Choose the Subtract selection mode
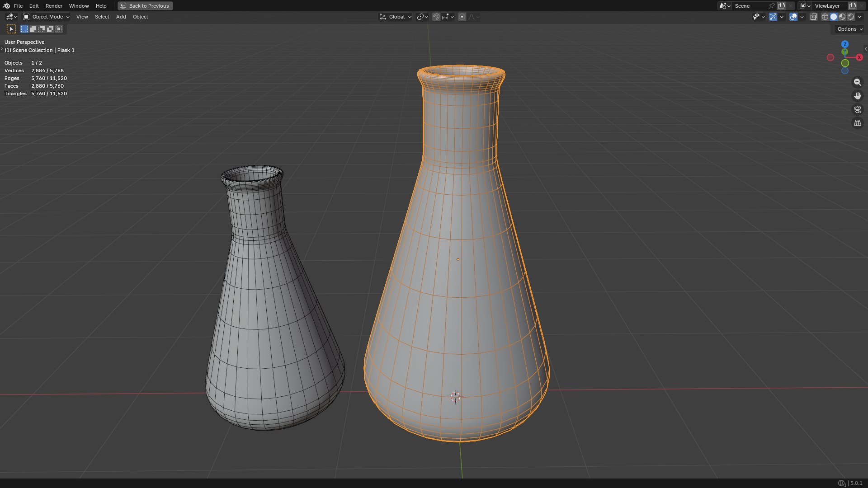Screen dimensions: 868x488 42,29
